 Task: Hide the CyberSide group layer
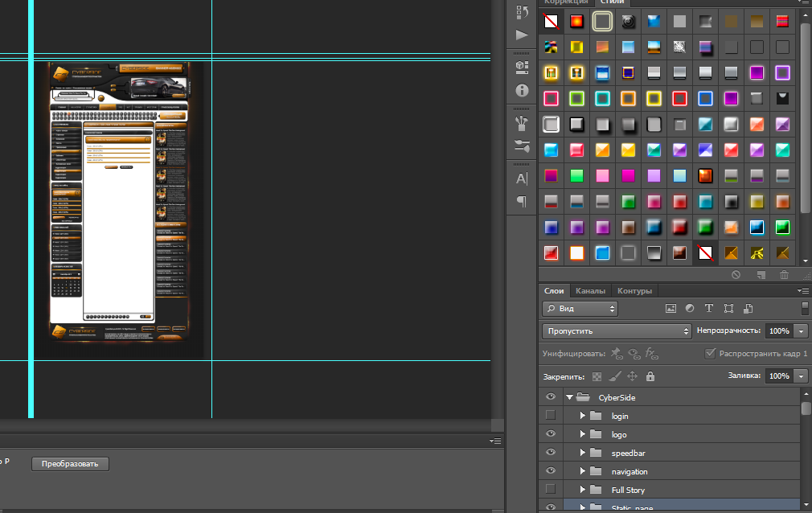point(551,397)
